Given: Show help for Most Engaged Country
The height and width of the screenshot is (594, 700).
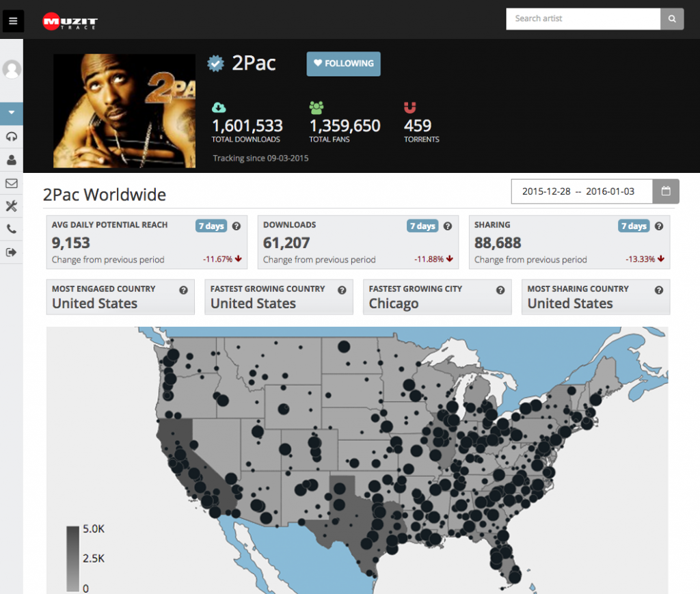Looking at the screenshot, I should (x=183, y=290).
